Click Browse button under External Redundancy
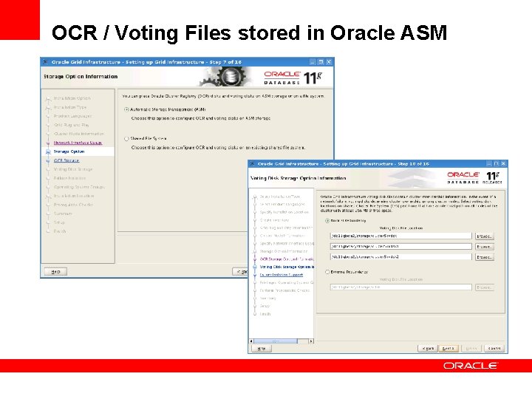 click(484, 287)
